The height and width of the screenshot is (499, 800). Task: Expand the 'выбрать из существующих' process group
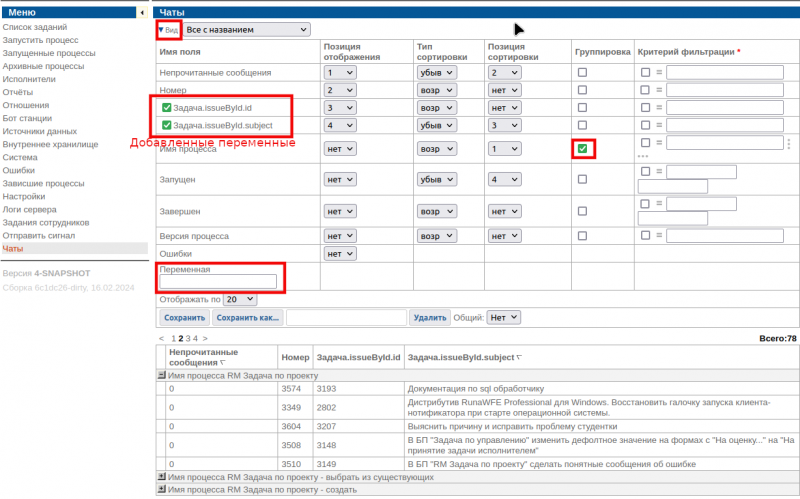(x=162, y=478)
